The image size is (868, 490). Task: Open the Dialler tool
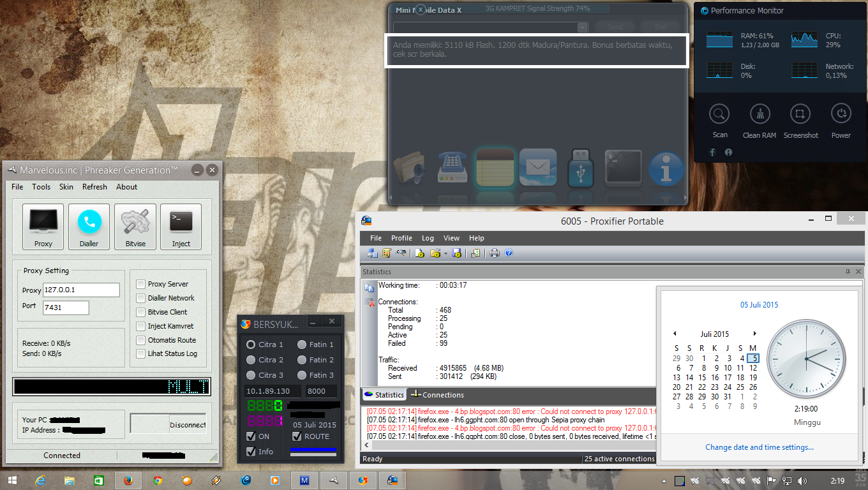pos(89,226)
